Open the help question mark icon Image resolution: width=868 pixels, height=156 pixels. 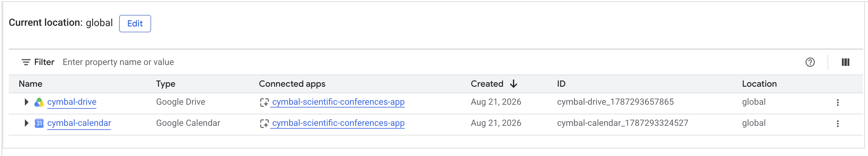pos(810,62)
